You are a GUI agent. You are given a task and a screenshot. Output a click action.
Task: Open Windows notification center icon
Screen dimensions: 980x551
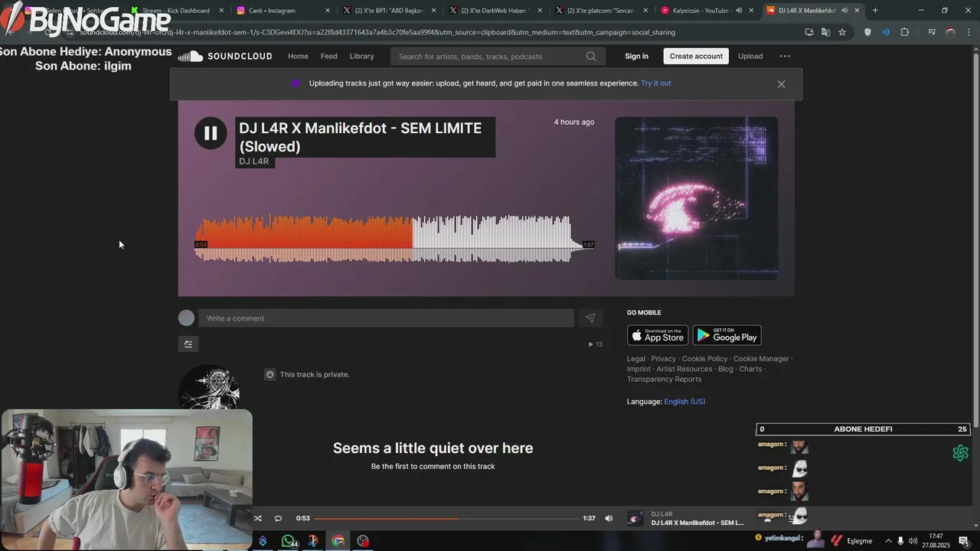(964, 541)
